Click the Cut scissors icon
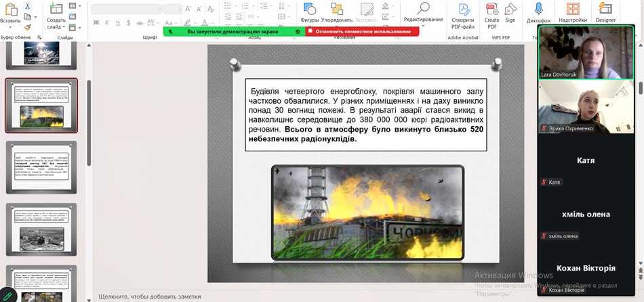The height and width of the screenshot is (302, 644). click(27, 5)
